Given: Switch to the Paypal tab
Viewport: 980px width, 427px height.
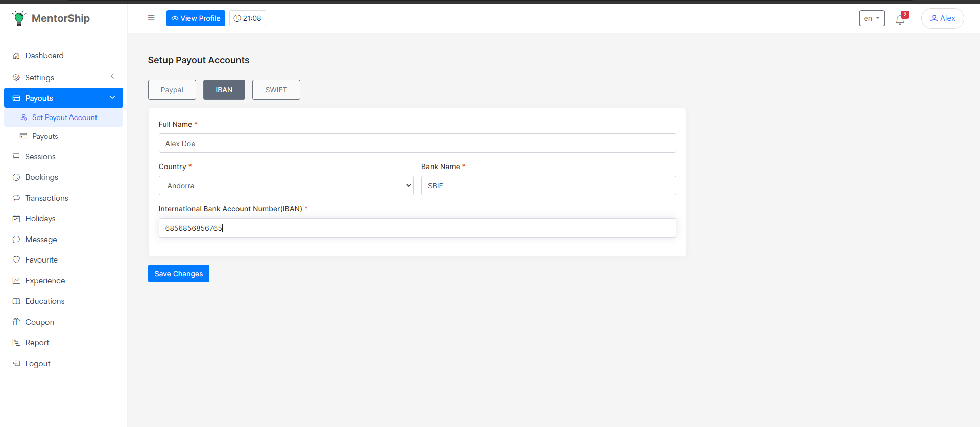Looking at the screenshot, I should [172, 90].
